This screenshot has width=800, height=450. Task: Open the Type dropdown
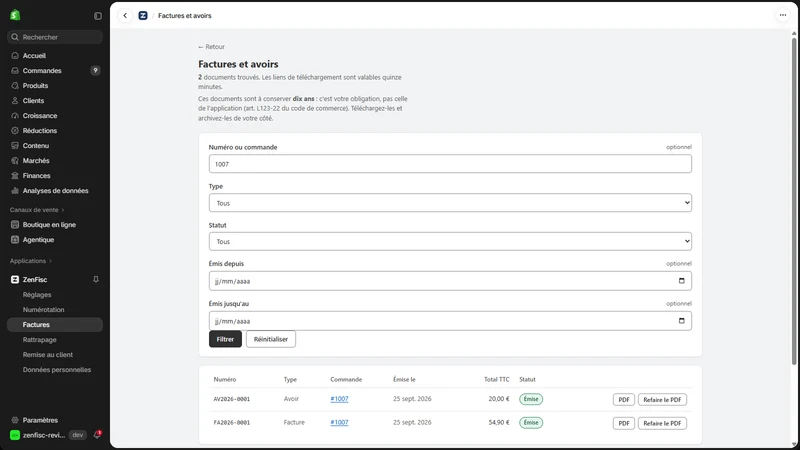click(x=450, y=203)
